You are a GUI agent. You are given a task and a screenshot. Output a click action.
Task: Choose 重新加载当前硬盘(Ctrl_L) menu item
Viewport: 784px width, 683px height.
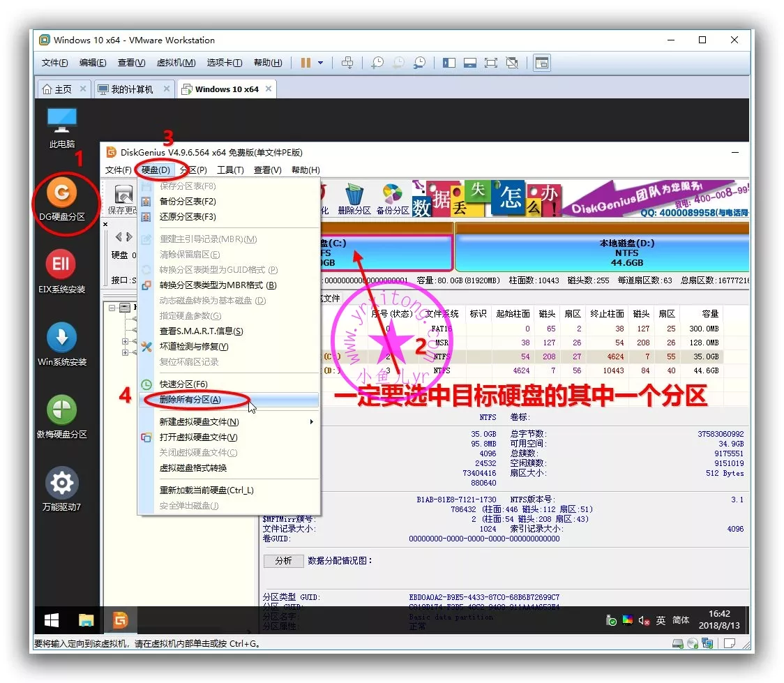point(229,490)
